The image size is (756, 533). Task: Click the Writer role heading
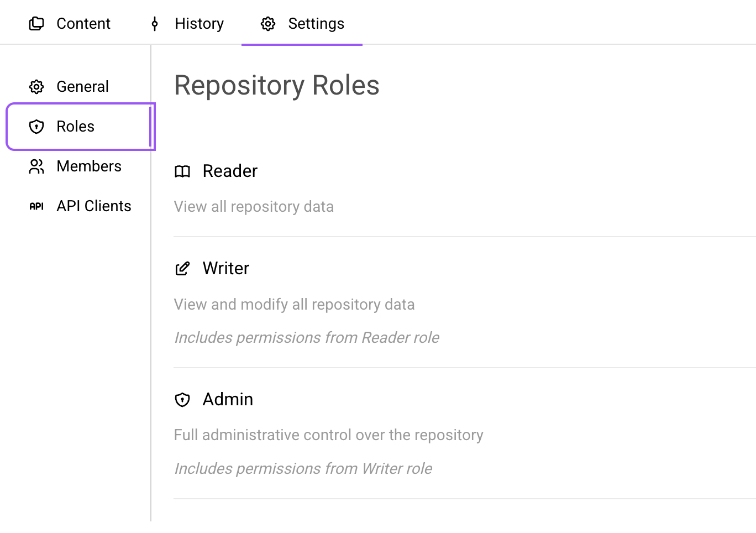coord(226,269)
